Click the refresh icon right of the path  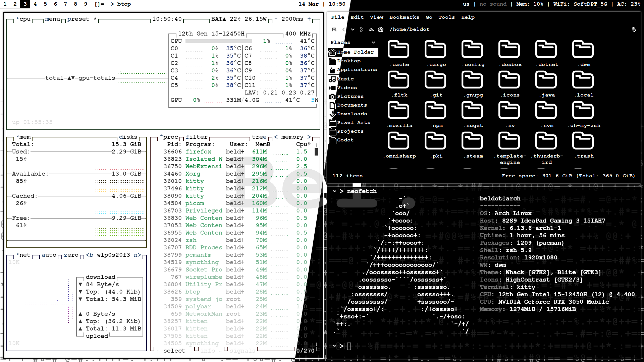[x=634, y=29]
